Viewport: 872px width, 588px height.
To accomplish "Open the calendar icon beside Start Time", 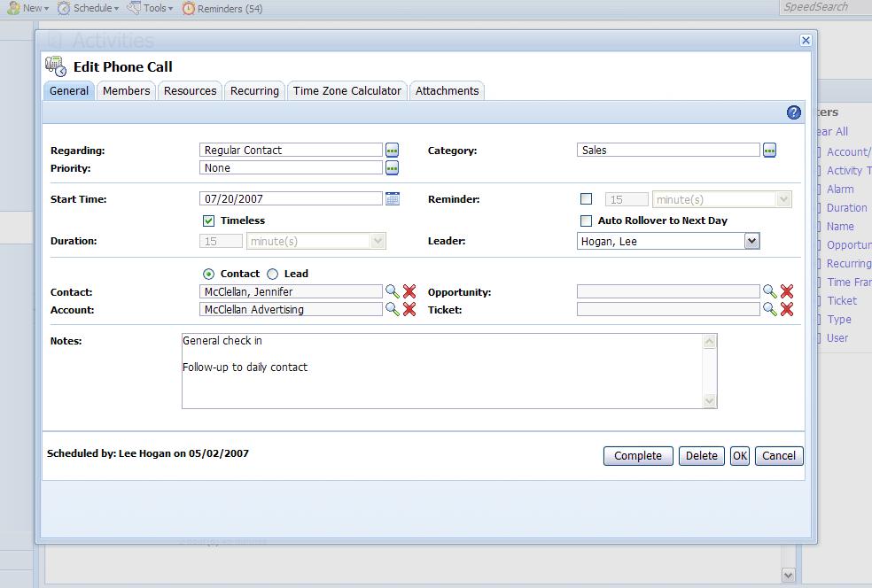I will pos(392,197).
